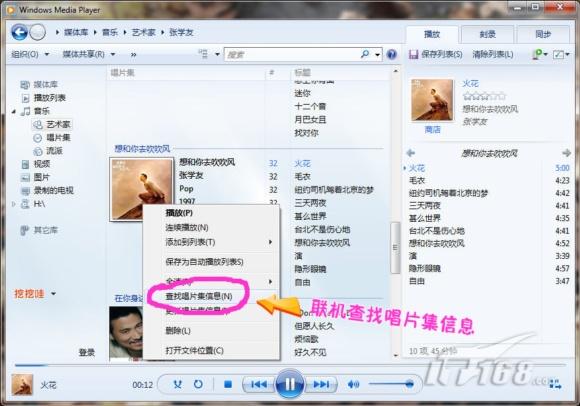Click the 登录 sign-in link
This screenshot has height=406, width=580.
[87, 353]
